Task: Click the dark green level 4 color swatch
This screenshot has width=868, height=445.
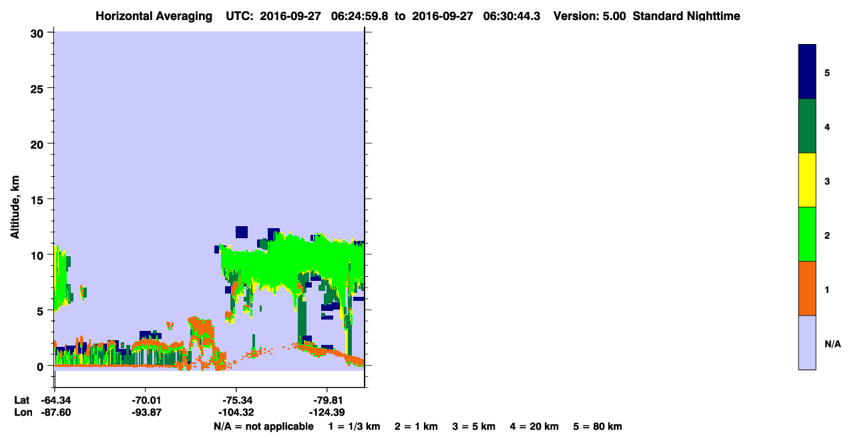Action: (807, 126)
